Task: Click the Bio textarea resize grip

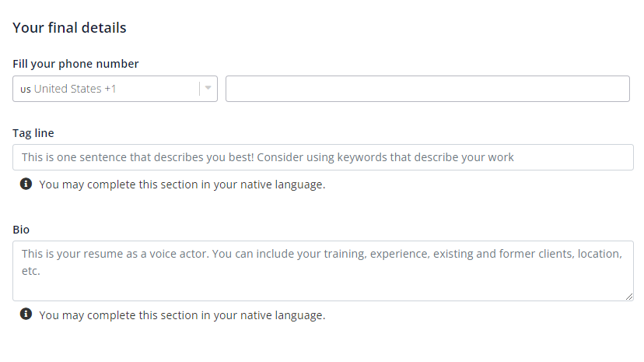Action: (x=628, y=297)
